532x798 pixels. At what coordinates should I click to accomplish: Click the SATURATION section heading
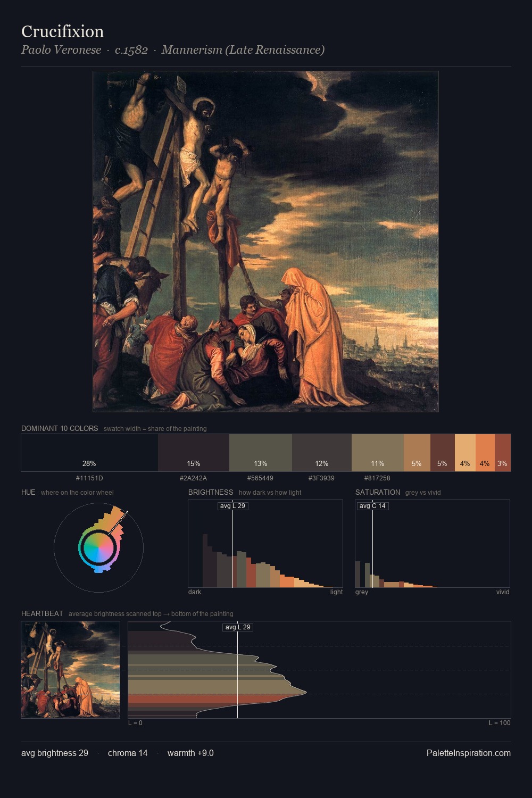coord(378,492)
